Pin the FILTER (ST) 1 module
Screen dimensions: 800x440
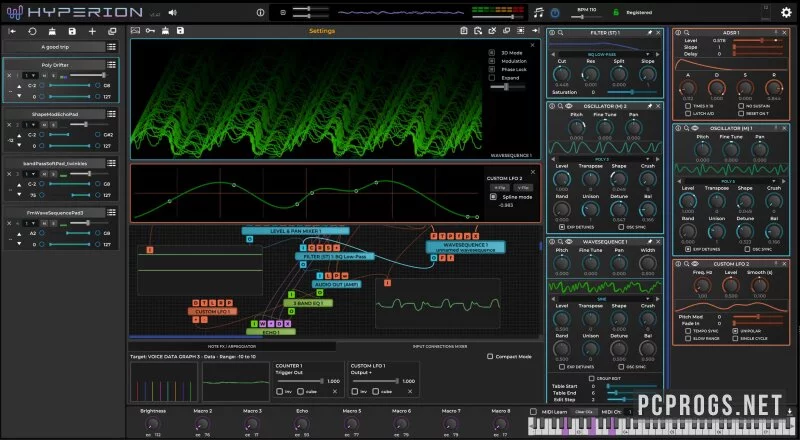[649, 33]
